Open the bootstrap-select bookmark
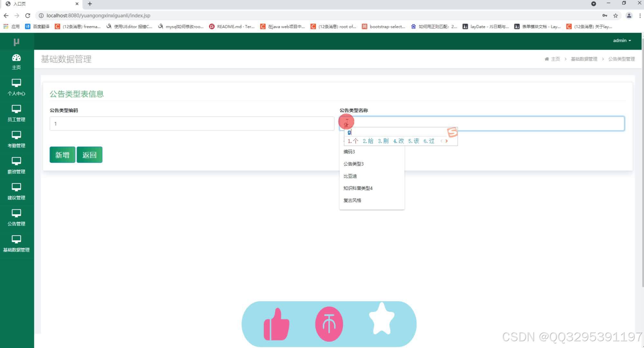644x348 pixels. coord(384,26)
